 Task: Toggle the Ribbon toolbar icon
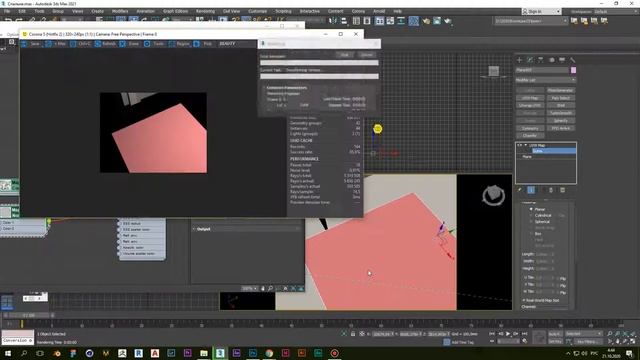[x=380, y=21]
